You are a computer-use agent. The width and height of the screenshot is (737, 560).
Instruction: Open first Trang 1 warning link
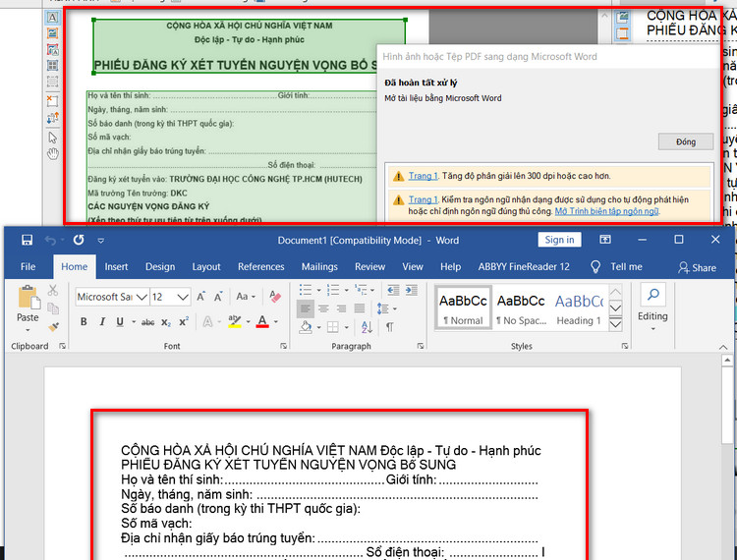(423, 176)
